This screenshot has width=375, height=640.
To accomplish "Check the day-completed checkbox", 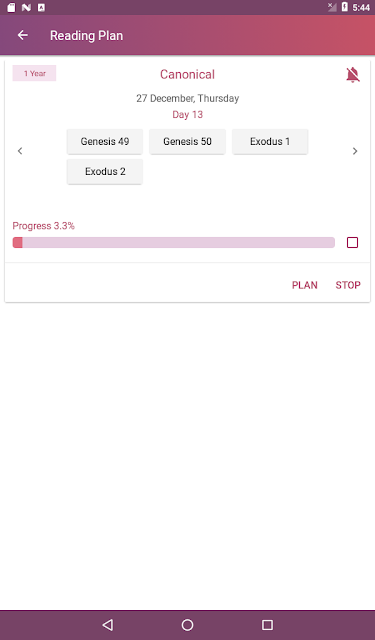I will click(353, 242).
